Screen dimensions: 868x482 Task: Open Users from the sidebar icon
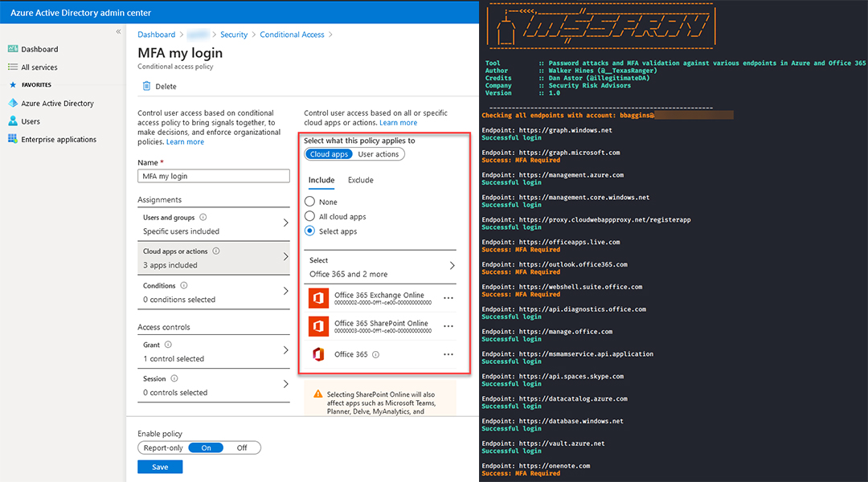(x=13, y=121)
